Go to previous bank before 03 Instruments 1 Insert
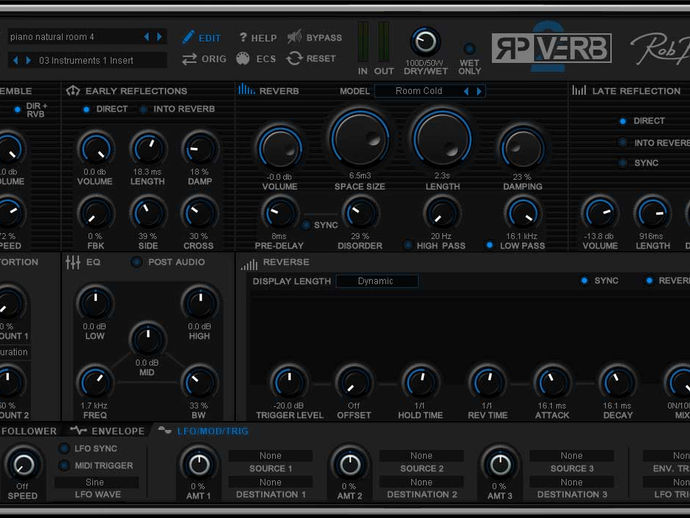The width and height of the screenshot is (690, 518). tap(15, 60)
